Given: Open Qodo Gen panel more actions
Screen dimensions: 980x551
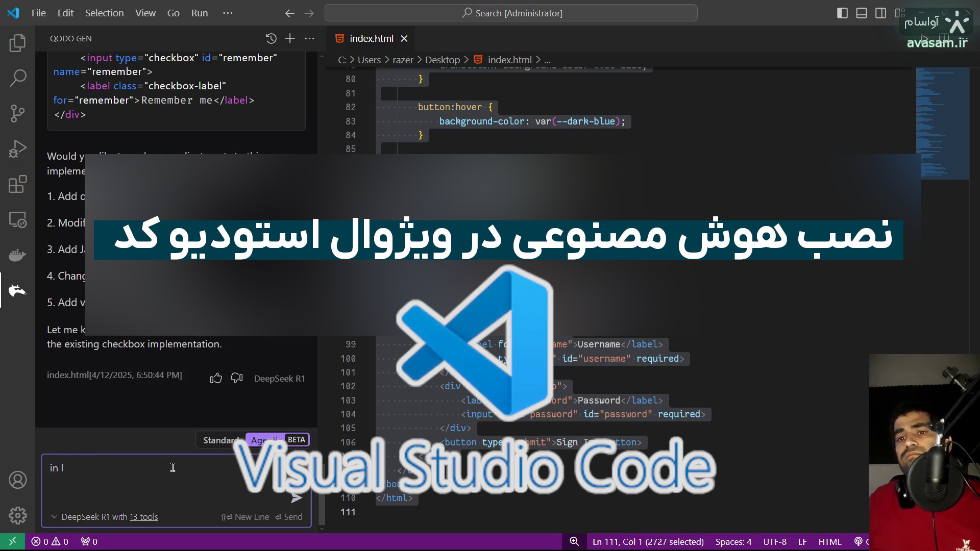Looking at the screenshot, I should pyautogui.click(x=309, y=38).
